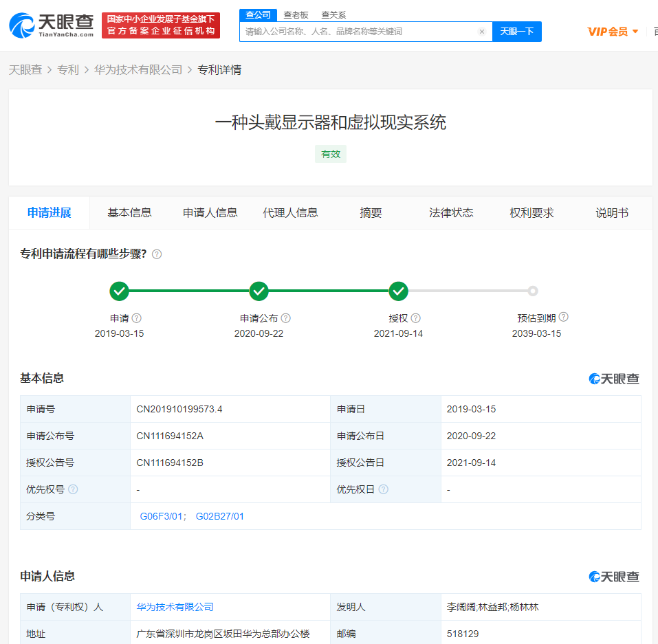The image size is (658, 644).
Task: Select the 查老板 search tab
Action: (x=296, y=15)
